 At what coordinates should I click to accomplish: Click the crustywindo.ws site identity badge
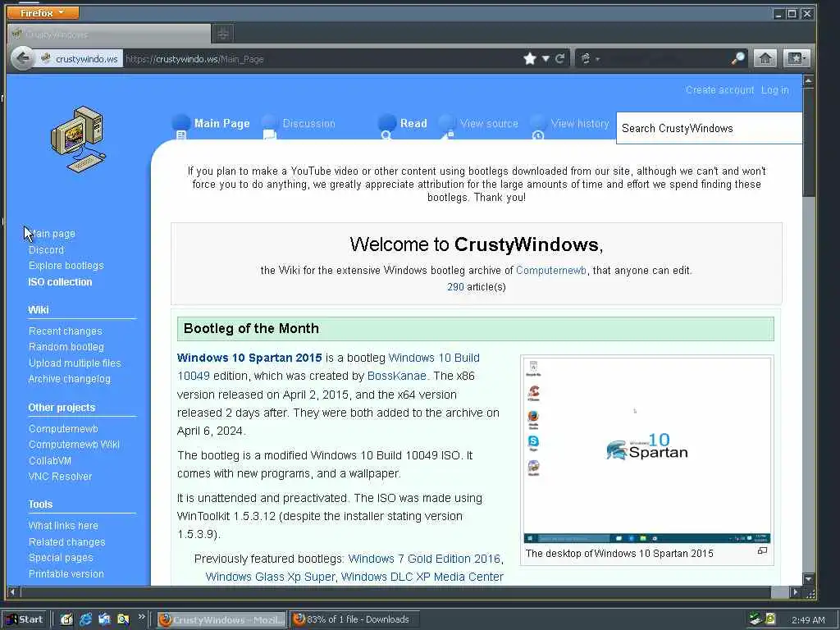[80, 59]
